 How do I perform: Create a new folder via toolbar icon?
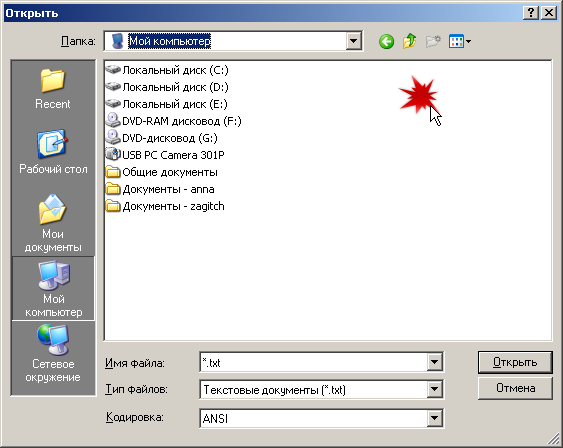(433, 42)
